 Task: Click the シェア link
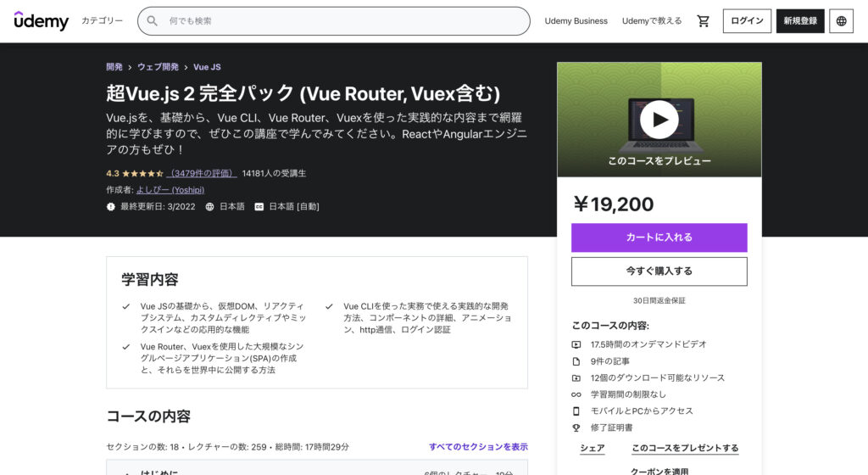(x=593, y=448)
